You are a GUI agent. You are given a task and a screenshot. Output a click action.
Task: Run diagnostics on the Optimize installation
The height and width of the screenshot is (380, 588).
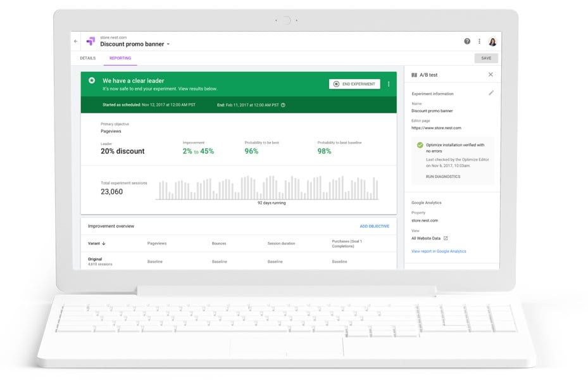(443, 176)
